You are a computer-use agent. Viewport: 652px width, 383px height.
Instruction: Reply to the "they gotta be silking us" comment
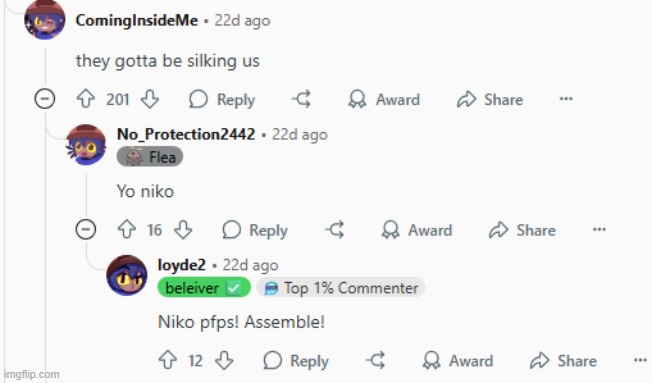[222, 100]
